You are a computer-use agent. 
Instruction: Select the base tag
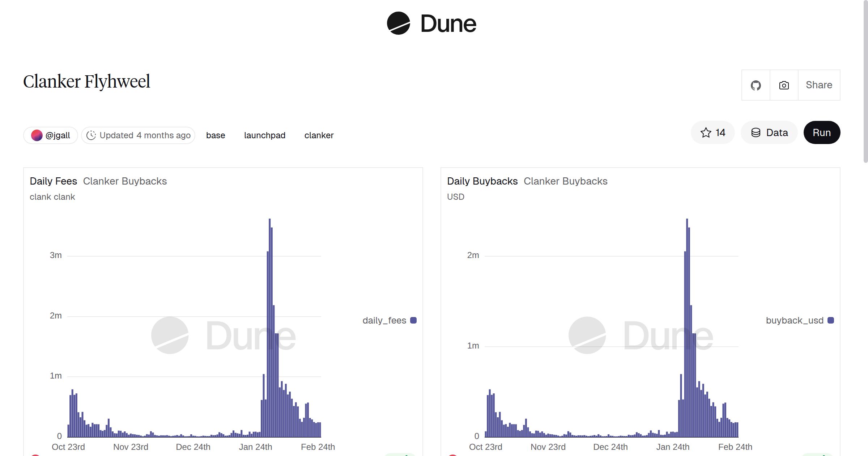point(216,135)
